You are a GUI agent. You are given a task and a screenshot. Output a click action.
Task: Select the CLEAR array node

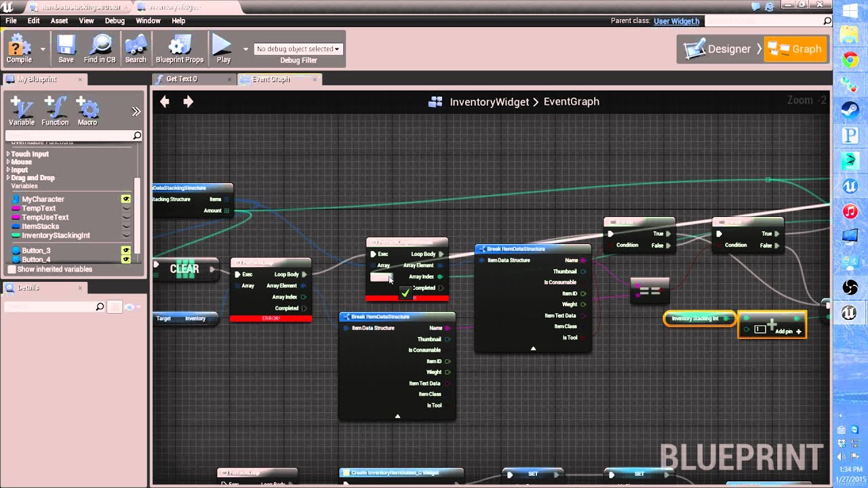click(x=185, y=269)
